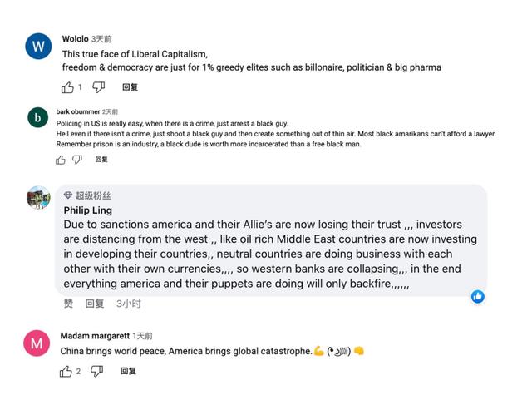Open the Philip Ling username link
The height and width of the screenshot is (395, 532).
tap(87, 210)
